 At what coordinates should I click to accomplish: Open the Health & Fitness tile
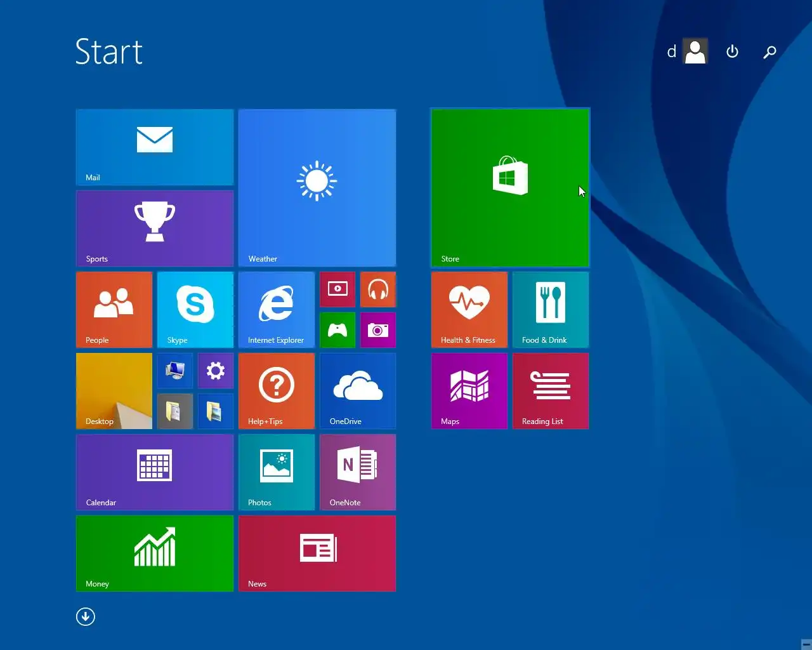[x=469, y=310]
